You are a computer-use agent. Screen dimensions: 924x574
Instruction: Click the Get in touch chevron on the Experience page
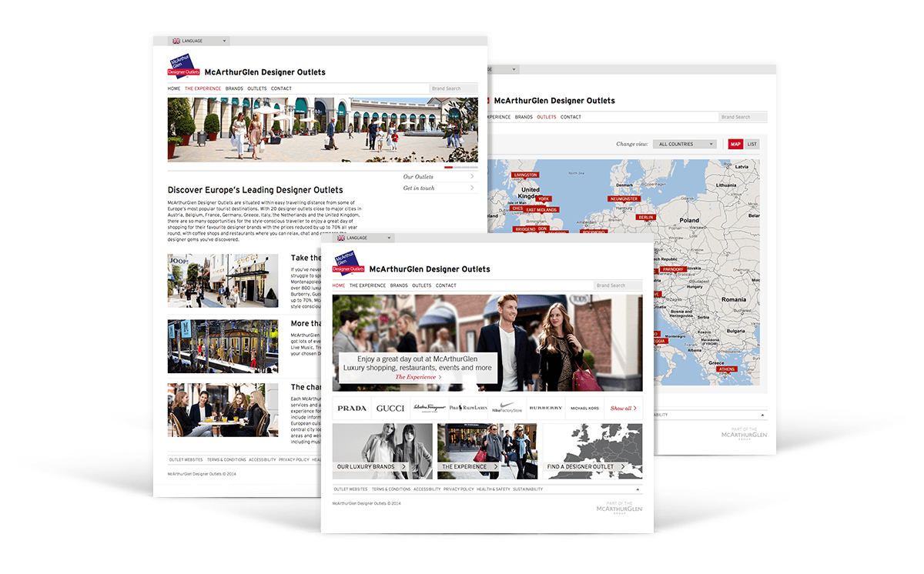tap(472, 189)
